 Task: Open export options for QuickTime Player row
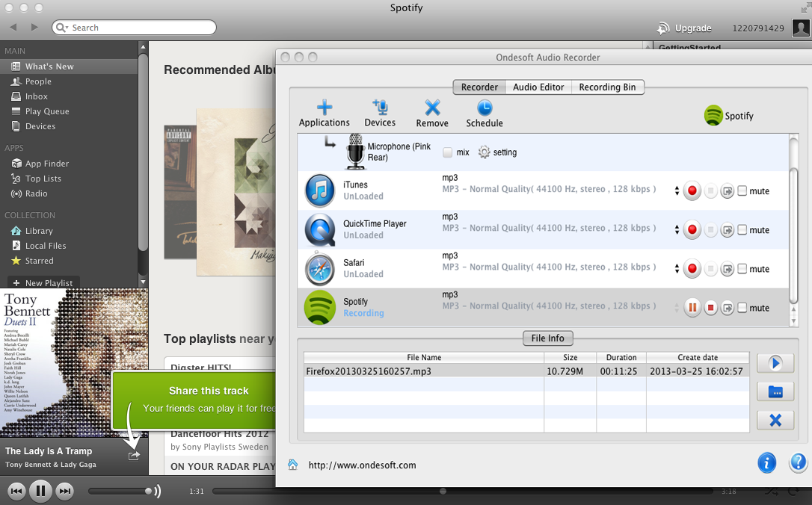click(728, 230)
